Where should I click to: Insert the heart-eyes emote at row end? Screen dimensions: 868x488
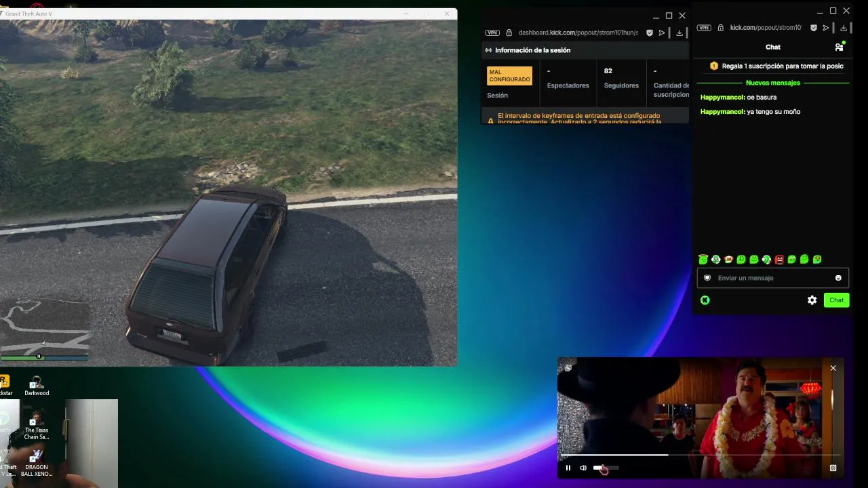click(x=817, y=260)
